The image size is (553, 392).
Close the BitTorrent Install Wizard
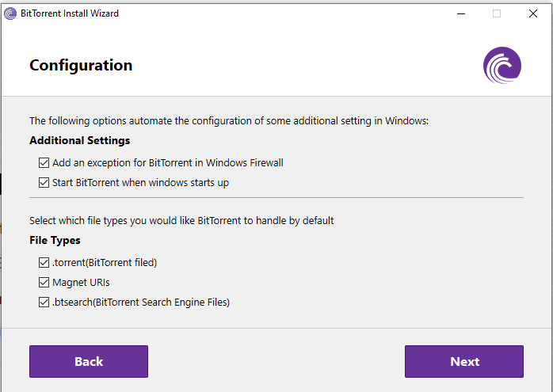click(x=533, y=13)
